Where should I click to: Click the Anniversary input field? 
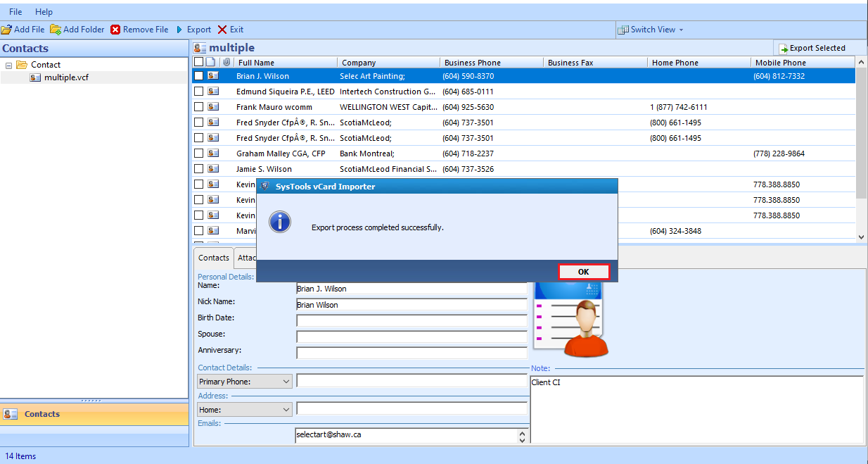pos(411,353)
